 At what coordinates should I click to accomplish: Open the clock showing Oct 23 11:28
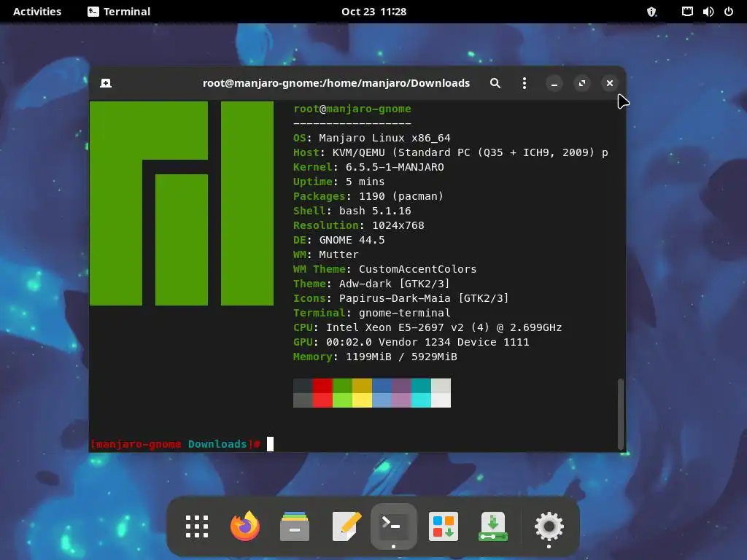[x=373, y=12]
